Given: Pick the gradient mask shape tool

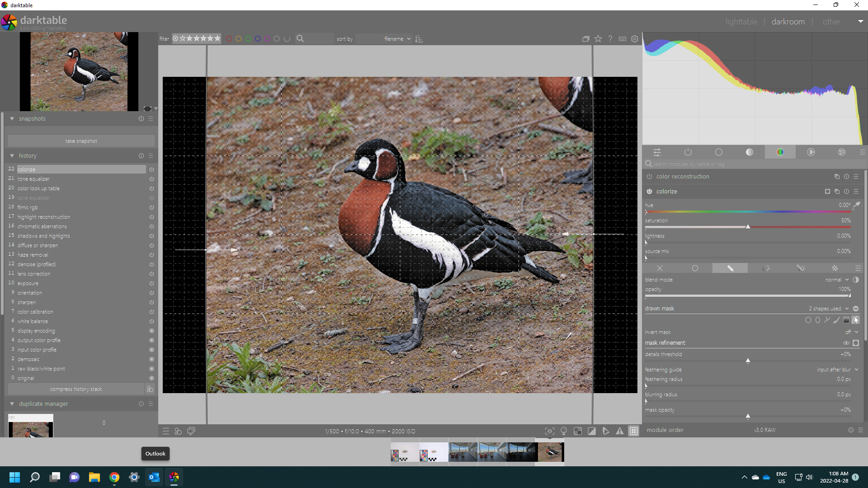Looking at the screenshot, I should [x=846, y=320].
